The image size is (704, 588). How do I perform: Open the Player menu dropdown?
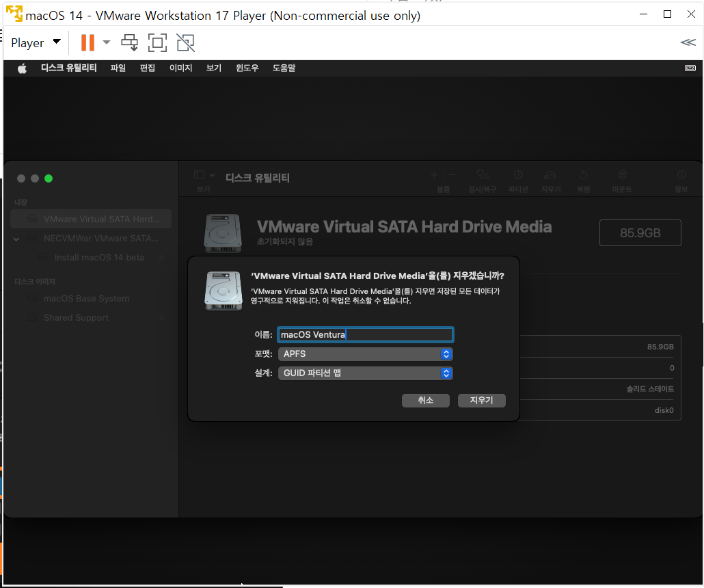pos(36,42)
